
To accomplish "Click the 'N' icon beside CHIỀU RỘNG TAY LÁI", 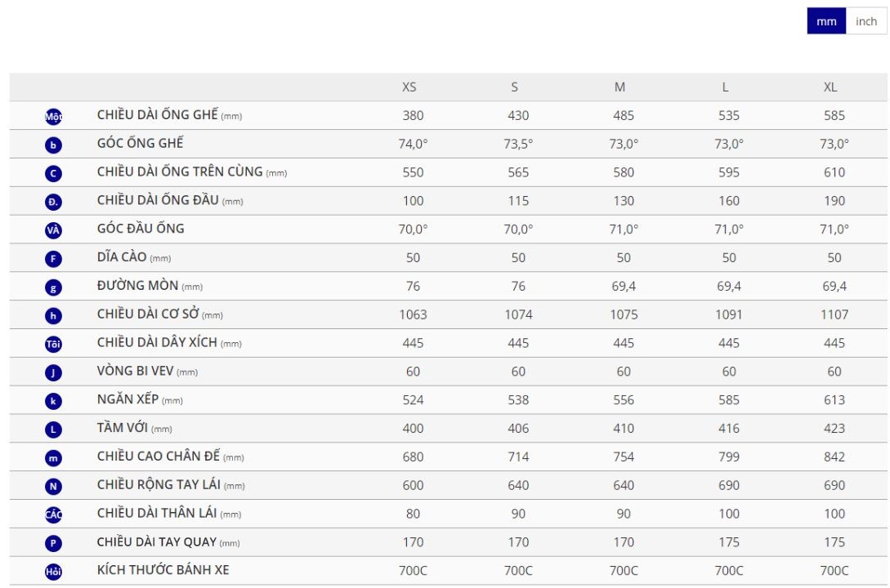I will (x=53, y=487).
